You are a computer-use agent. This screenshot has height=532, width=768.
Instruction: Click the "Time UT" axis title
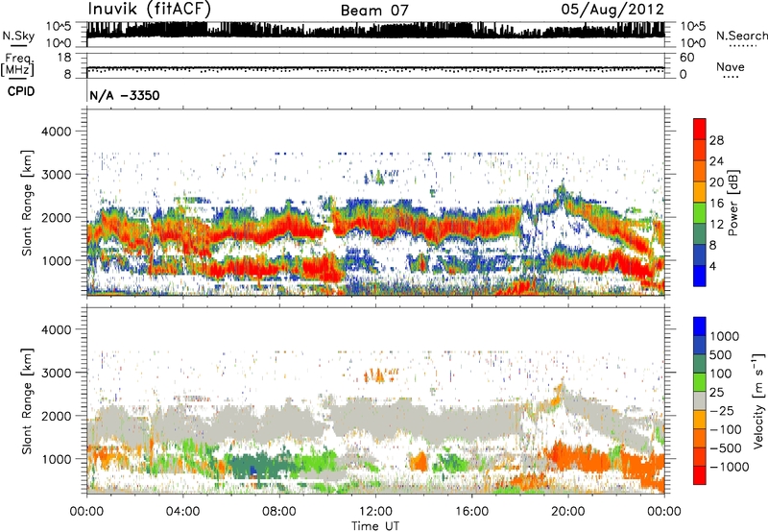375,526
